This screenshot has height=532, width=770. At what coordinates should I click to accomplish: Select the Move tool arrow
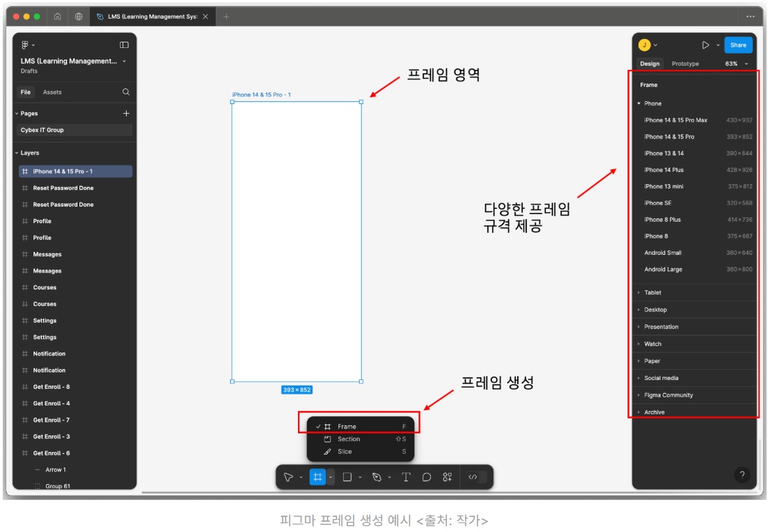(289, 477)
